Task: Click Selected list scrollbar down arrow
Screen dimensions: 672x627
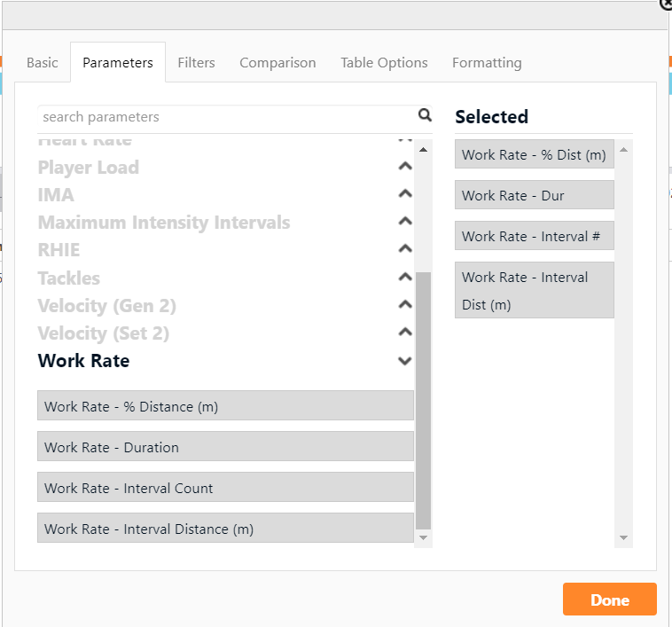Action: point(623,537)
